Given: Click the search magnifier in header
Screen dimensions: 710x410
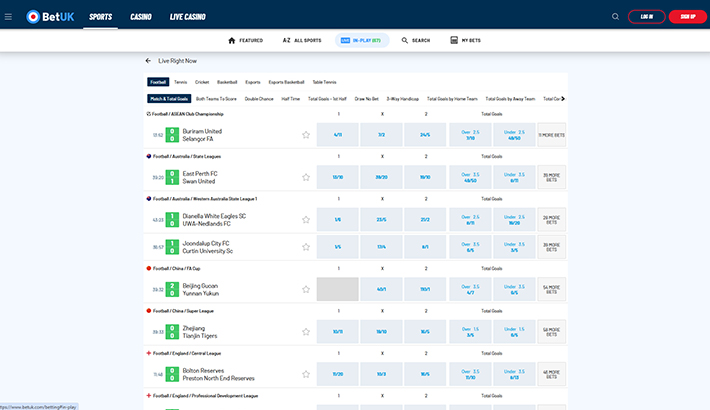Looking at the screenshot, I should pos(615,17).
